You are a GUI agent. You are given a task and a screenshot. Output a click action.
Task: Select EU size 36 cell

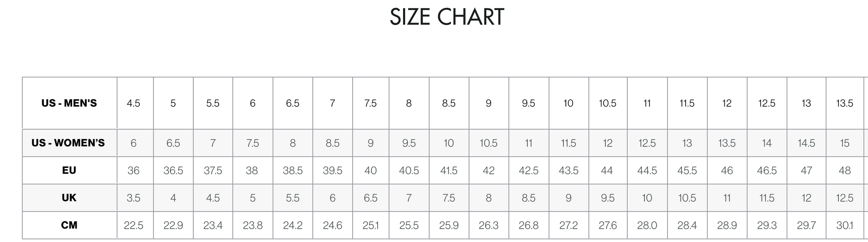[x=134, y=170]
